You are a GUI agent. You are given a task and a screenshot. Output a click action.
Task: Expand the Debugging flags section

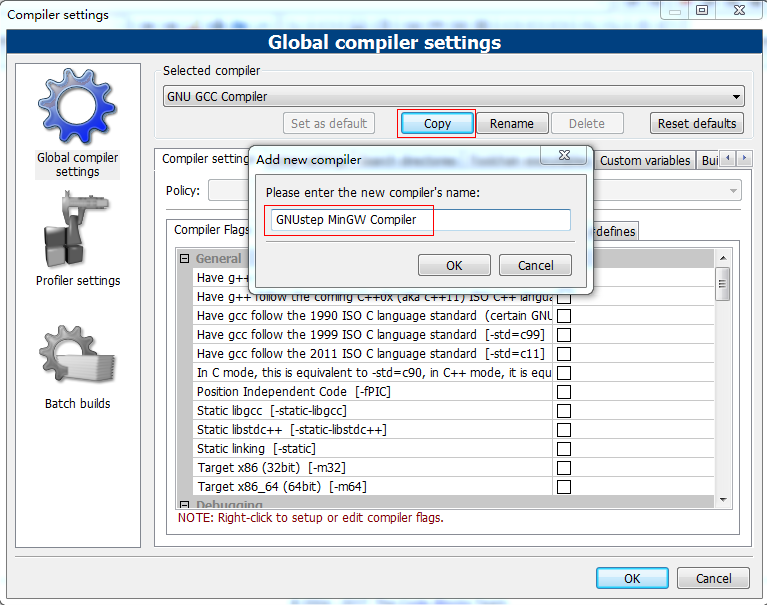pos(185,505)
